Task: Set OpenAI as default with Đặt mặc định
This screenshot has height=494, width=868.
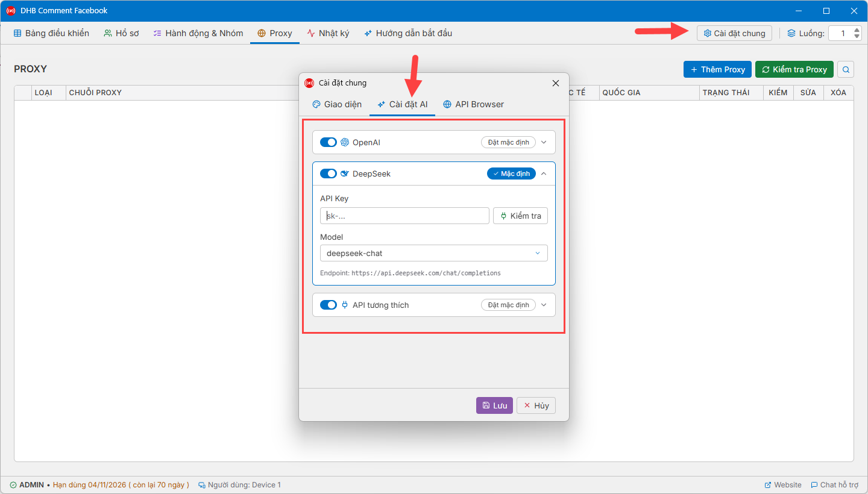Action: (508, 142)
